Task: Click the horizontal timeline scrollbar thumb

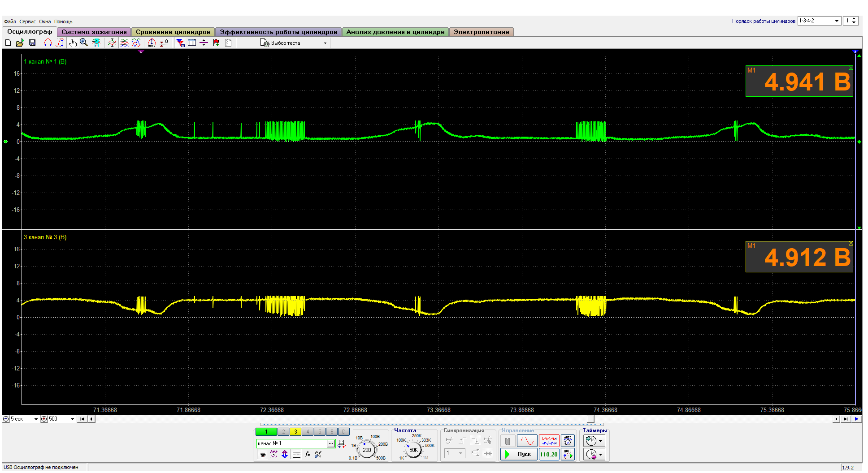Action: click(591, 419)
